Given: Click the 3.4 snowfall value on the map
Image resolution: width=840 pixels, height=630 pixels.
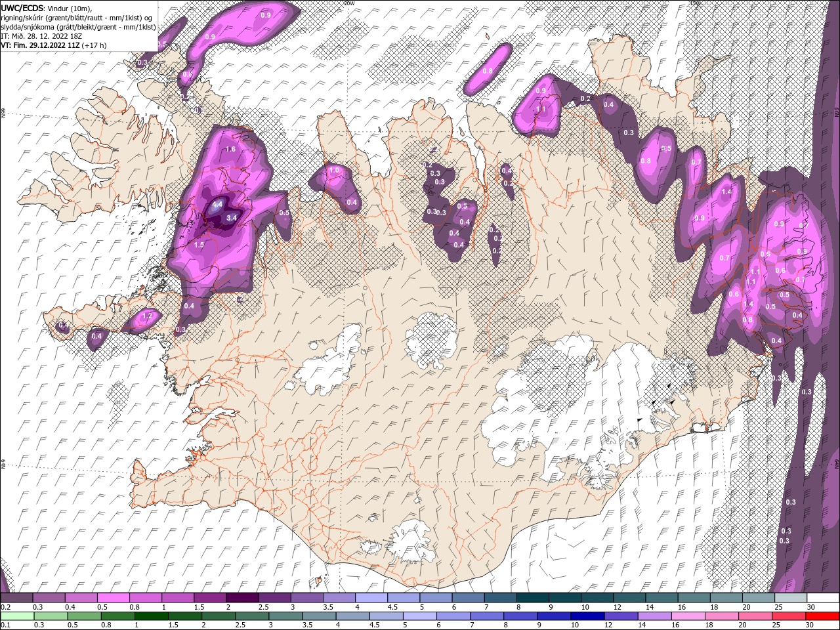Looking at the screenshot, I should click(231, 218).
